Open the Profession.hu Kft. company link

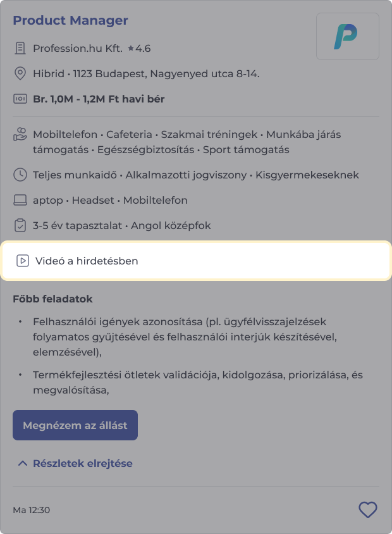coord(77,48)
